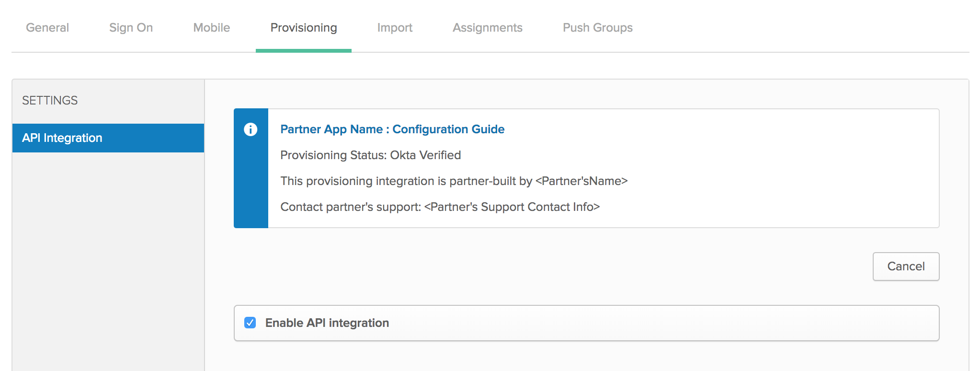The height and width of the screenshot is (371, 980).
Task: Open the Partner App Name Configuration Guide link
Action: [392, 129]
